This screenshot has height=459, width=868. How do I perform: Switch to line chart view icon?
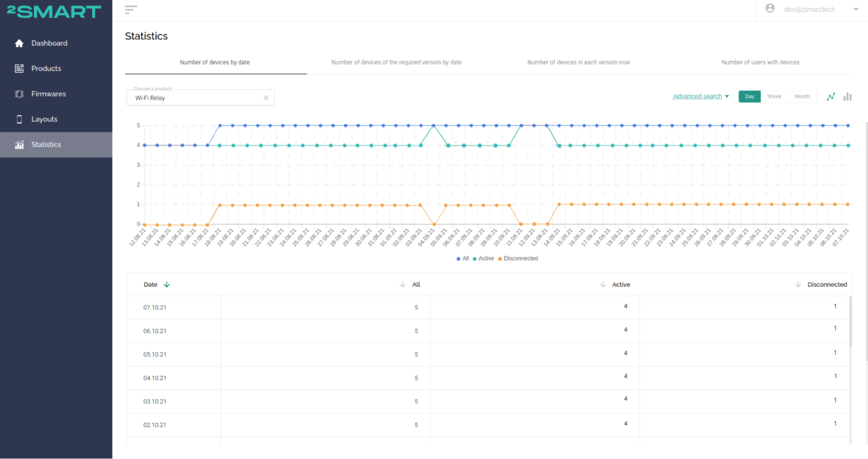pyautogui.click(x=831, y=97)
